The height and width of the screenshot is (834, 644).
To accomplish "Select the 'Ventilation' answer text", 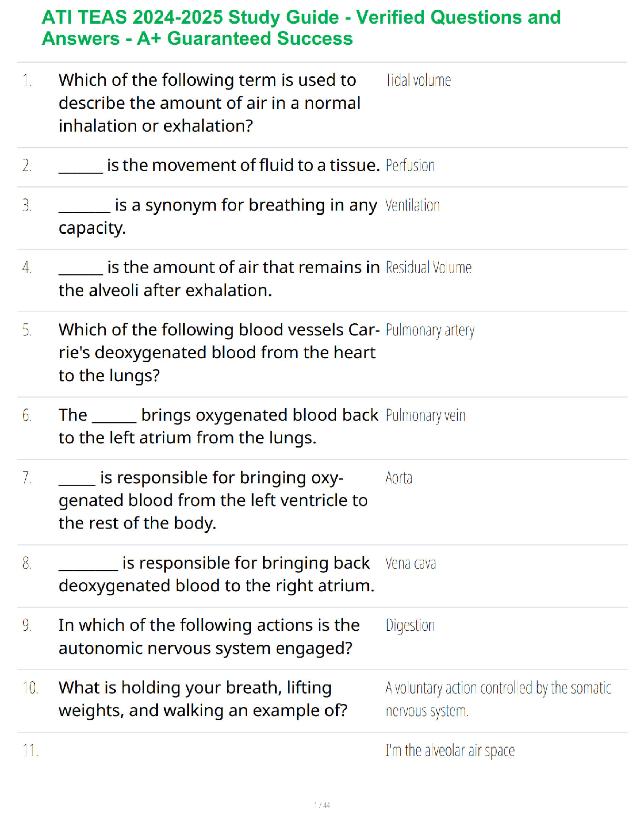I will pyautogui.click(x=412, y=205).
